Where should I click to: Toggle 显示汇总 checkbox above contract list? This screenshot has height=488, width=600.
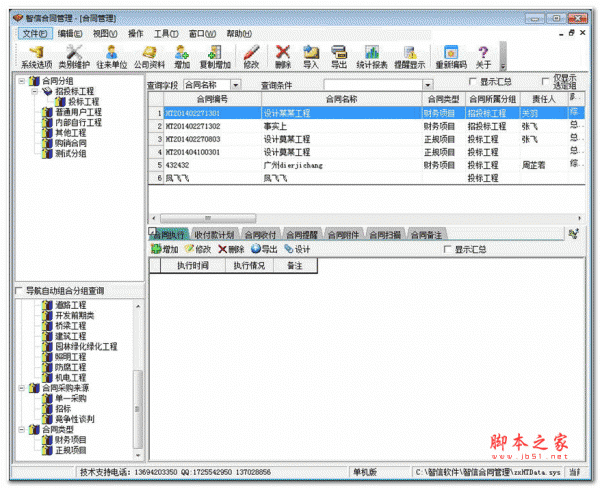(472, 82)
